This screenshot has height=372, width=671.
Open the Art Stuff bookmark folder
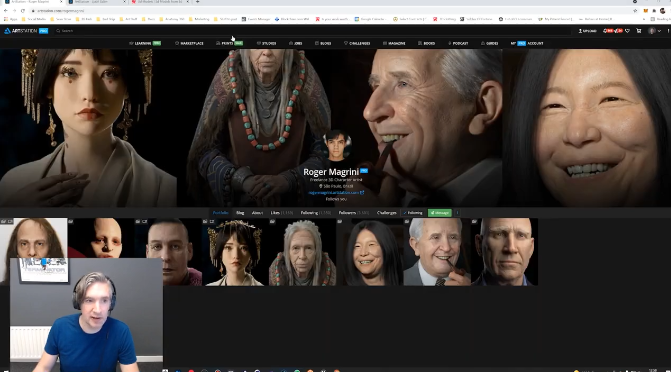coord(128,19)
